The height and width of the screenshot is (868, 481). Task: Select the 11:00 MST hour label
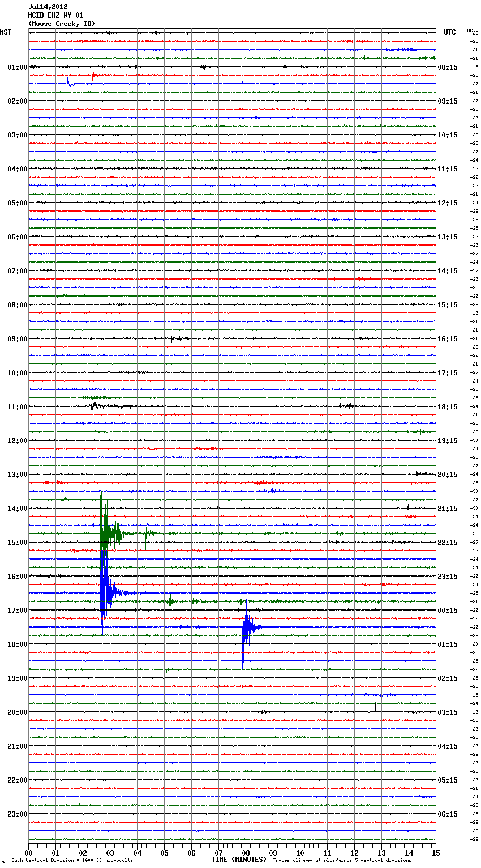point(18,407)
